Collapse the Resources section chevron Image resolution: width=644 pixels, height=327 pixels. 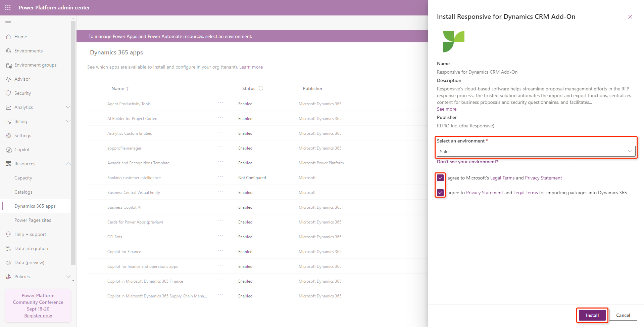click(68, 164)
